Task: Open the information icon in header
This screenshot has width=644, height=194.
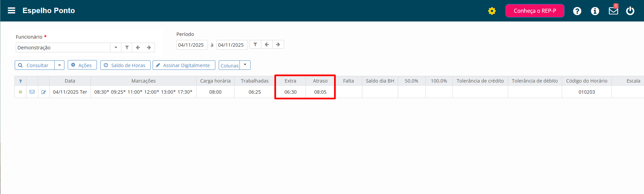Action: 595,11
